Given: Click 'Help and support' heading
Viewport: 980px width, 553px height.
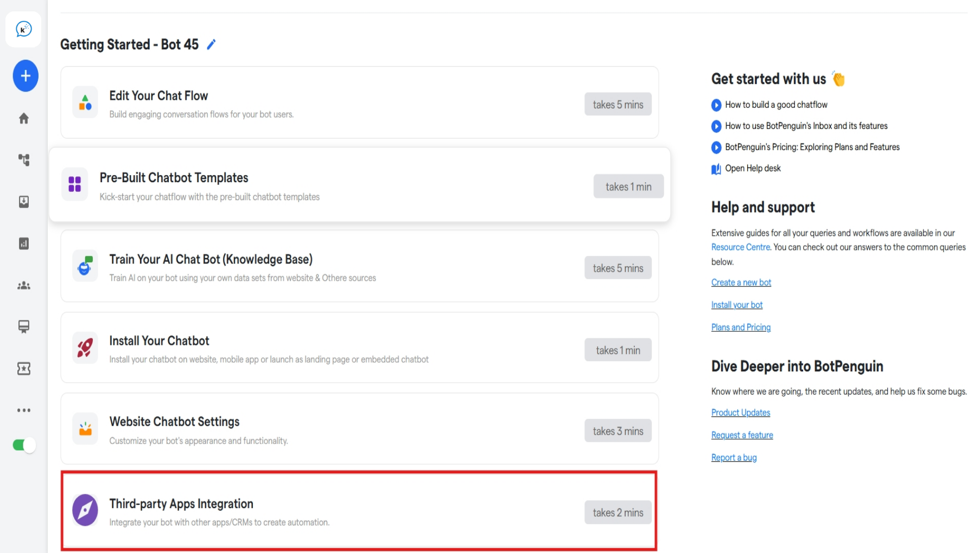Looking at the screenshot, I should pos(763,207).
